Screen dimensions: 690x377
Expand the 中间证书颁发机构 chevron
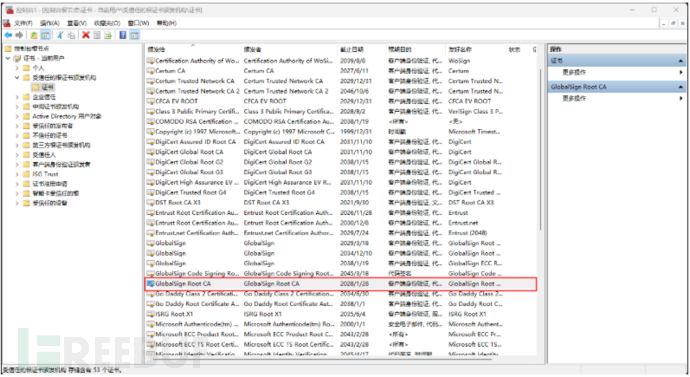click(x=17, y=106)
